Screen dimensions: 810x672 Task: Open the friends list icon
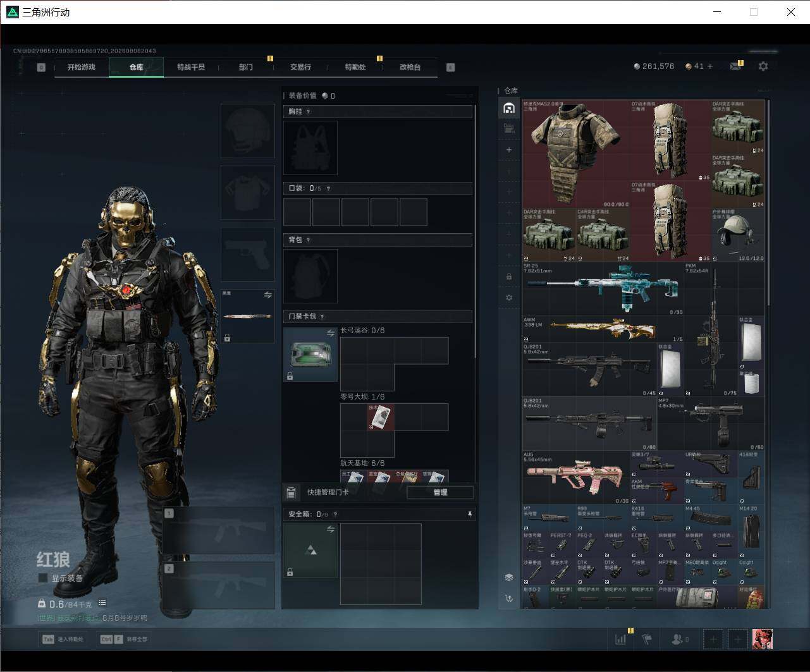pos(680,639)
